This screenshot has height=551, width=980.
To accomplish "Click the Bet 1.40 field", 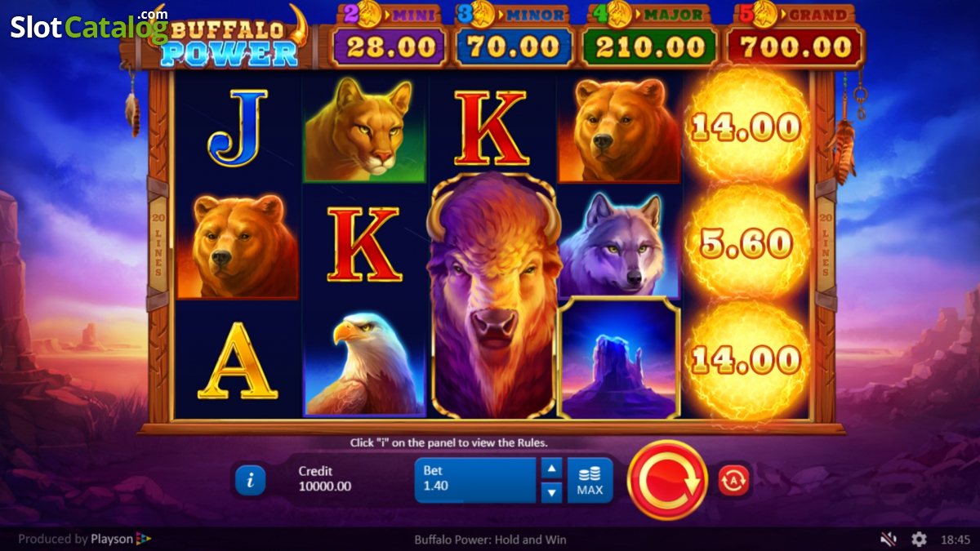I will coord(475,480).
